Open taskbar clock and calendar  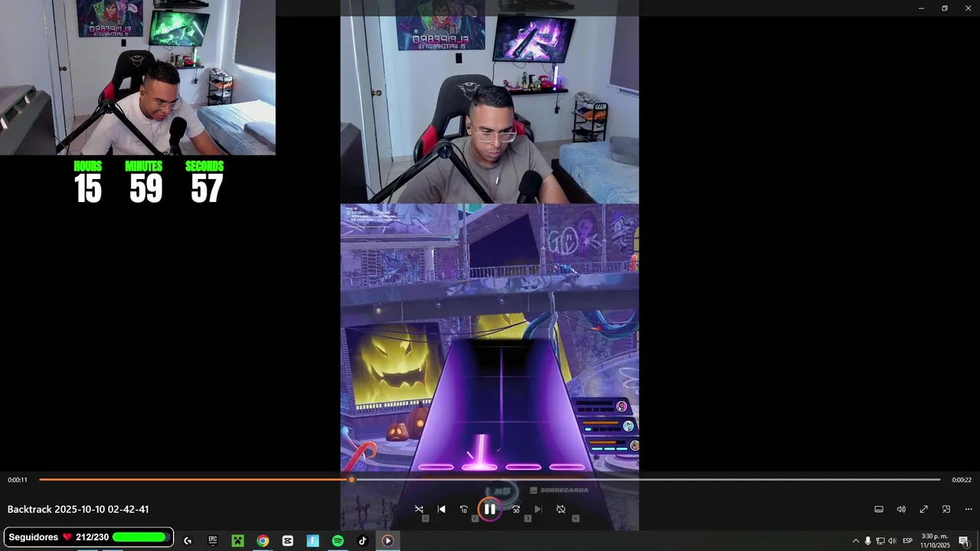(935, 541)
